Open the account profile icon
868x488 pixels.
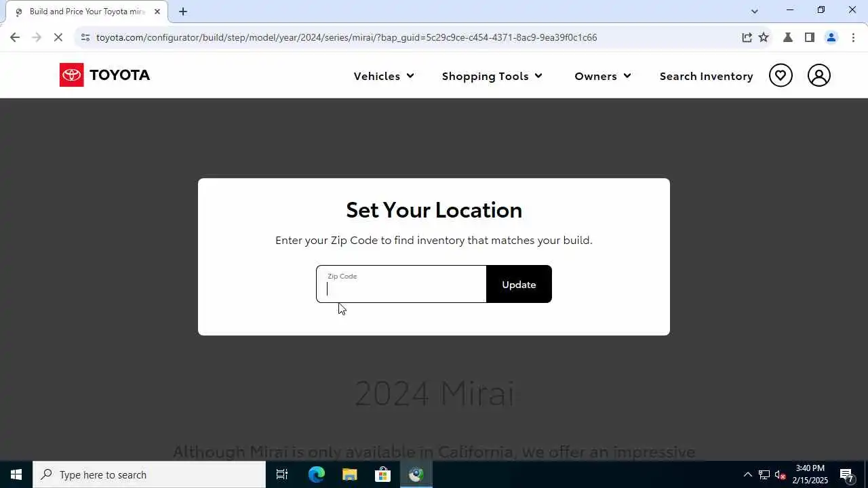point(819,75)
